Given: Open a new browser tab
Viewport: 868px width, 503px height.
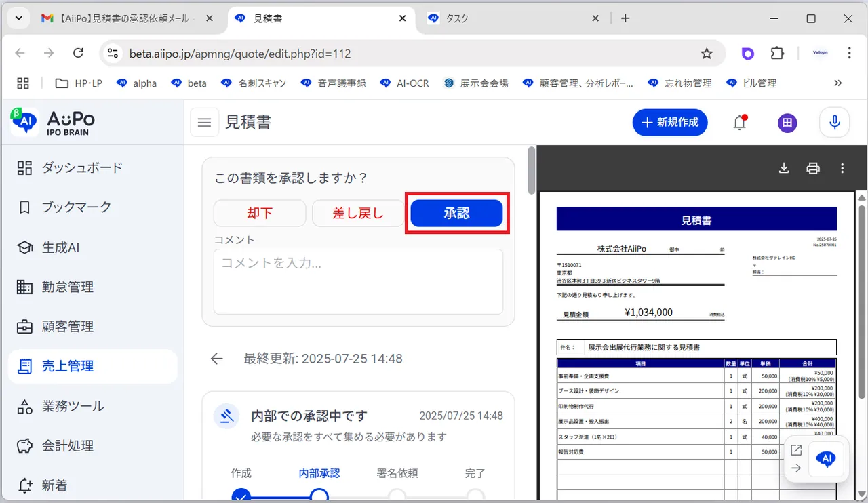Looking at the screenshot, I should tap(625, 18).
